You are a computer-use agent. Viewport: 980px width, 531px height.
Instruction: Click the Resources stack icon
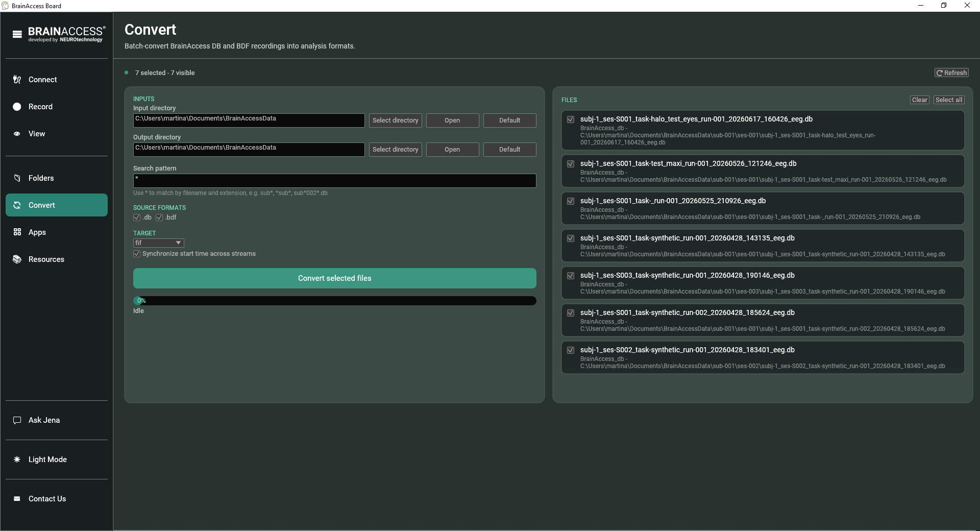(x=17, y=259)
